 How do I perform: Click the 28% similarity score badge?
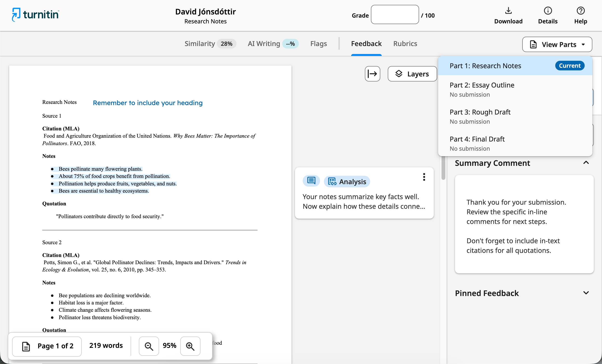[226, 44]
